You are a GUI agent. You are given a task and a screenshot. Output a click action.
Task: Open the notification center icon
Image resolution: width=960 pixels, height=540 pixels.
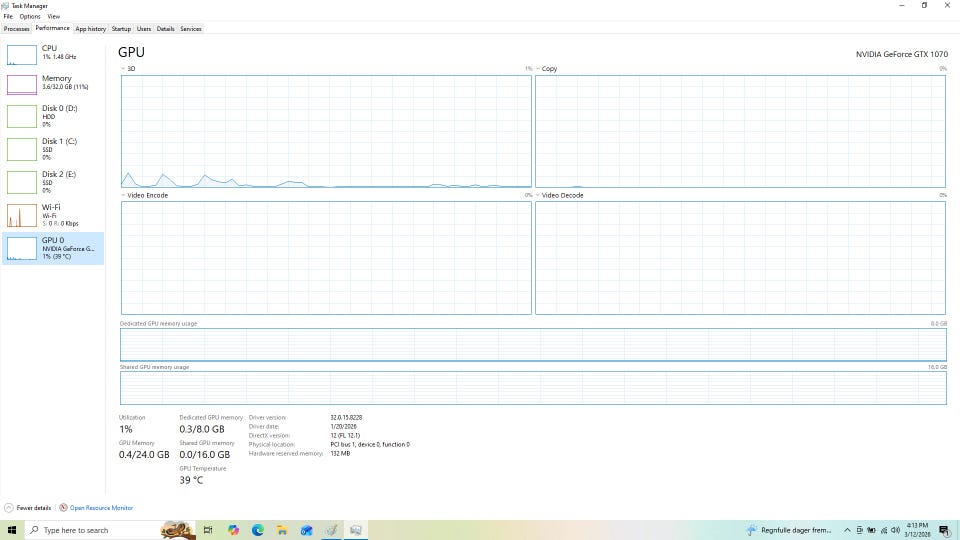pyautogui.click(x=945, y=530)
